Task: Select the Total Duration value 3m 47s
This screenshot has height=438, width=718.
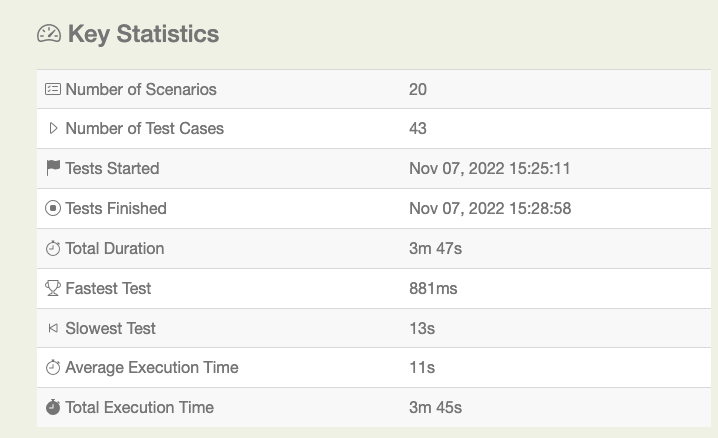Action: 436,248
